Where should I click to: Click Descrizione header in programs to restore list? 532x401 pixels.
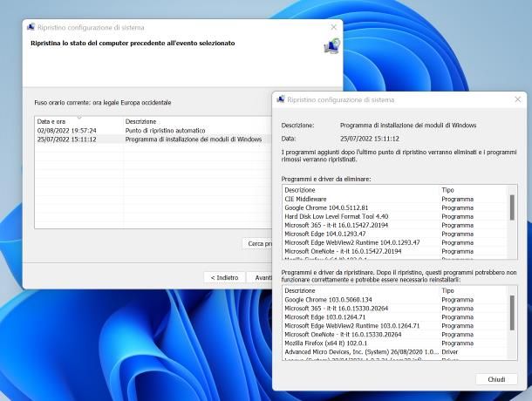pyautogui.click(x=361, y=291)
